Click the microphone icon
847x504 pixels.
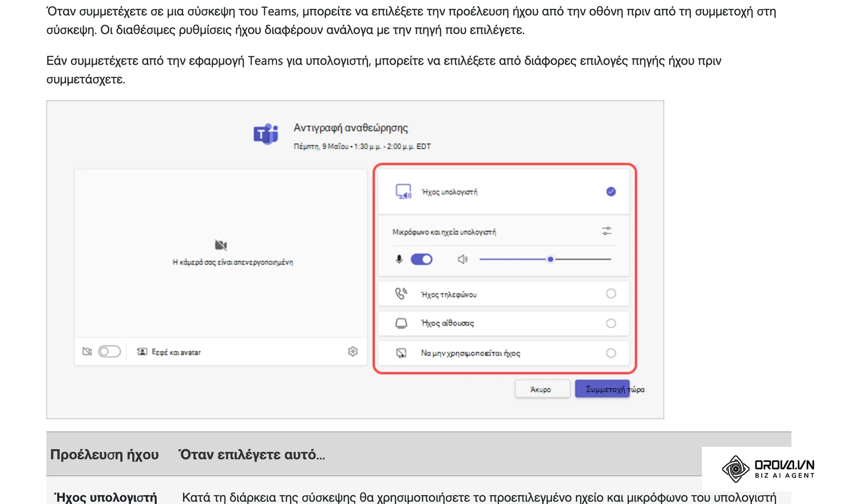tap(399, 259)
